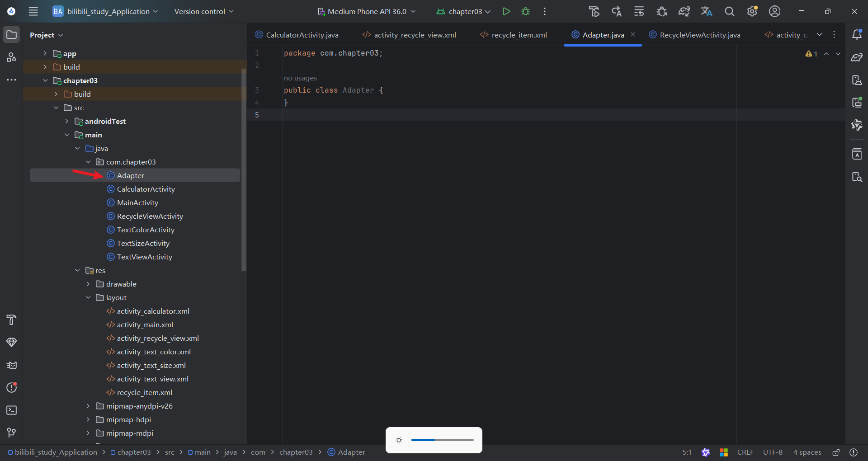Sync project with Gradle files elephant icon

coord(684,11)
